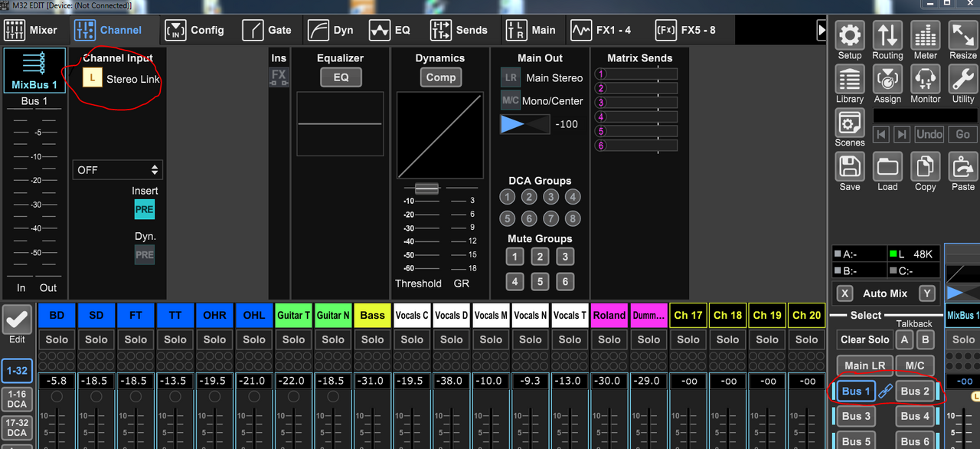Click the Save floppy disk icon
Viewport: 980px width, 449px height.
[850, 167]
